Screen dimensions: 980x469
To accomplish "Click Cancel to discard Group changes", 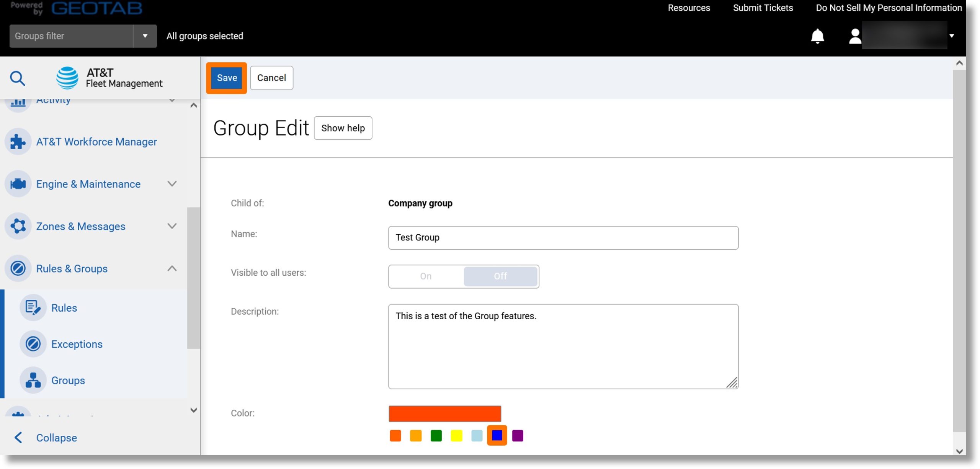I will 271,78.
